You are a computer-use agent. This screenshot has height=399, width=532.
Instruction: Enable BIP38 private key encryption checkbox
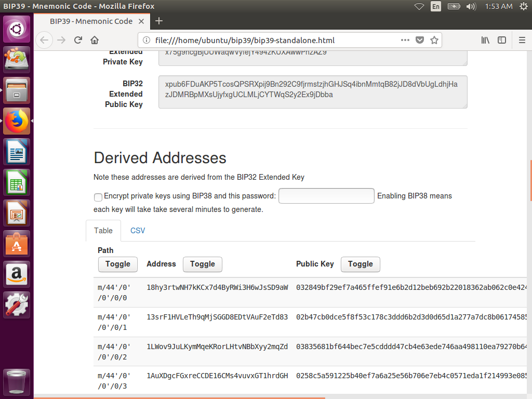(98, 197)
